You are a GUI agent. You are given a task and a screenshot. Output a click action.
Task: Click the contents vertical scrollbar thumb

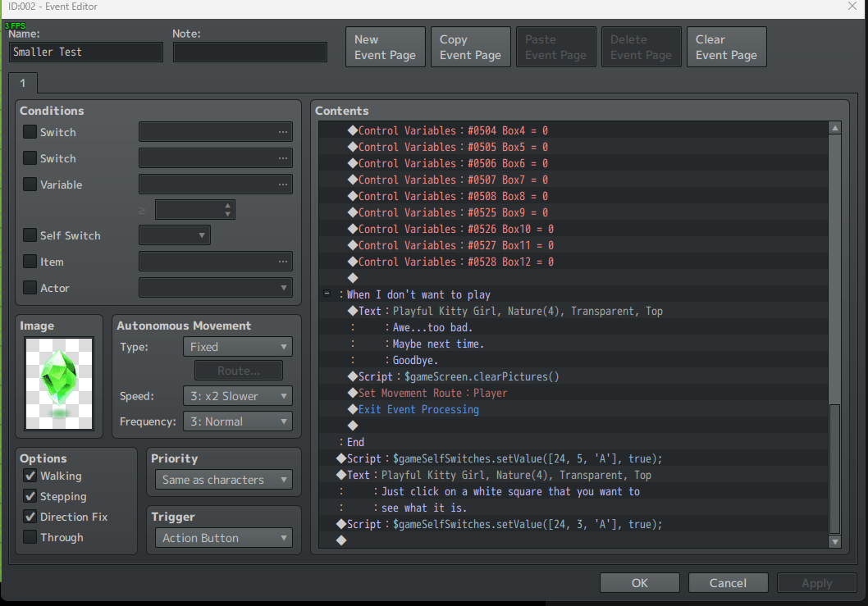(x=835, y=469)
